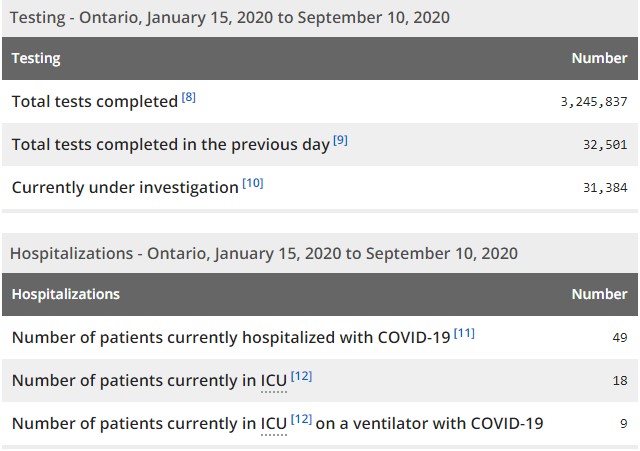
Task: Open footnote [10] beside Currently under investigation
Action: (x=253, y=183)
